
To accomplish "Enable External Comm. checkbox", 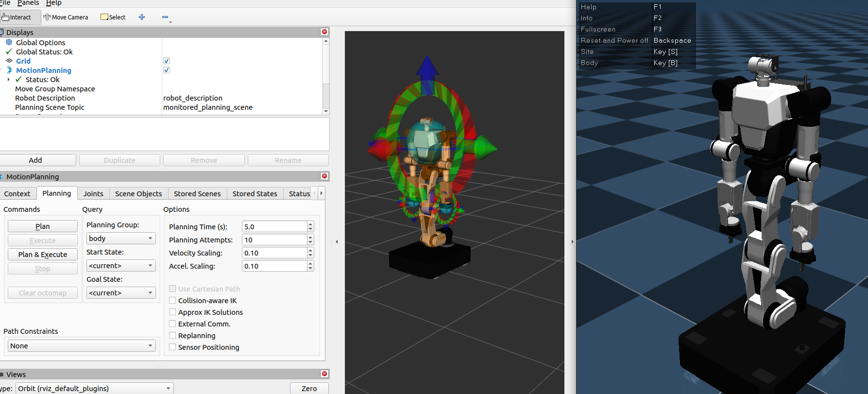I will 172,324.
